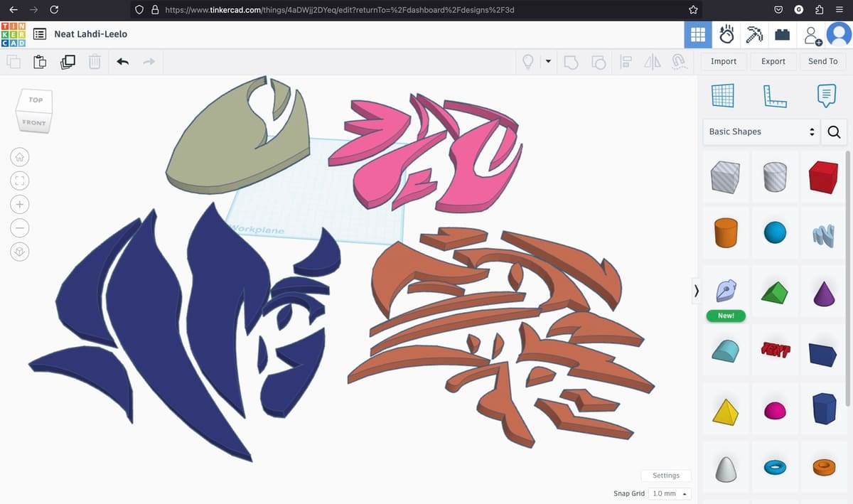Toggle orthographic perspective view
This screenshot has width=853, height=504.
tap(19, 252)
